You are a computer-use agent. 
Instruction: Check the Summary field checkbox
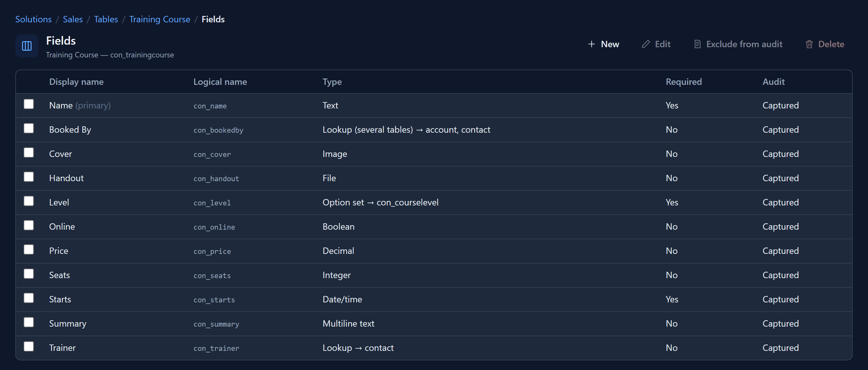pos(29,322)
